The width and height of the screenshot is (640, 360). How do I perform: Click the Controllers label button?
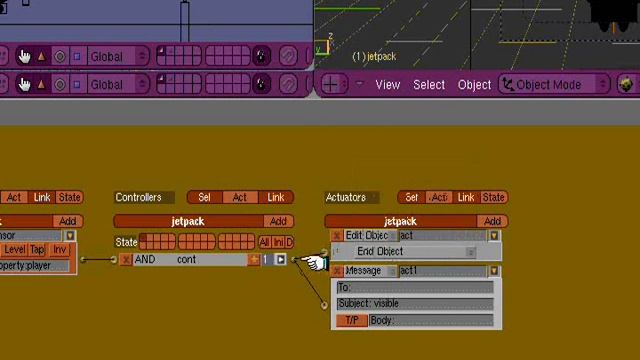pyautogui.click(x=144, y=198)
